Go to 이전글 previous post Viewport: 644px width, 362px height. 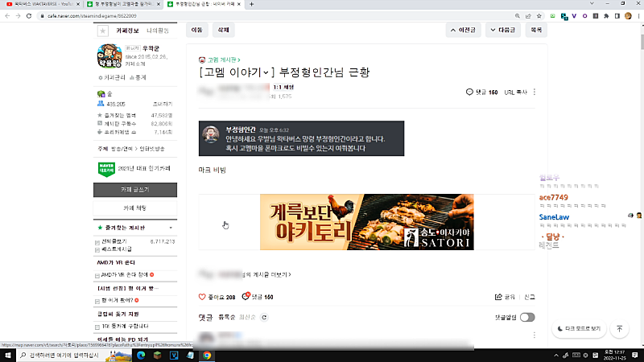click(464, 30)
